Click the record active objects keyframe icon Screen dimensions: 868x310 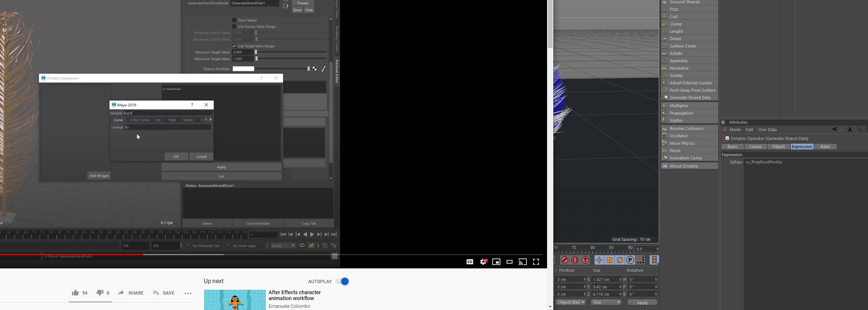click(x=565, y=260)
